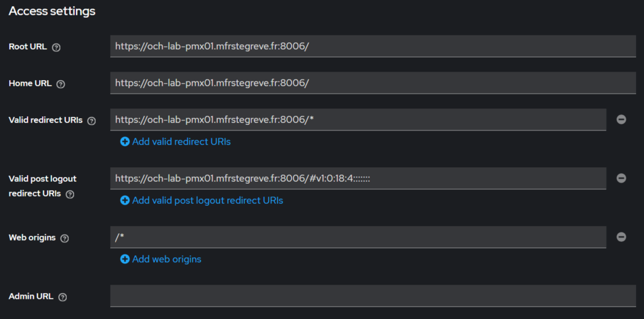644x319 pixels.
Task: Click the plus icon for valid redirect URIs
Action: click(124, 141)
